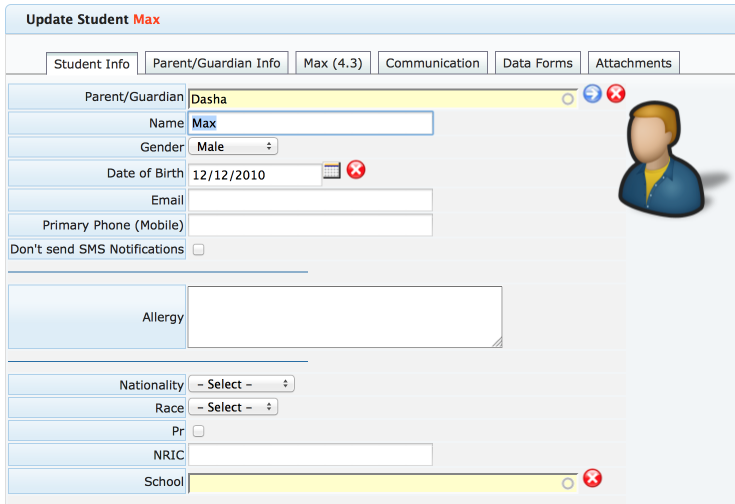This screenshot has height=504, width=735.
Task: Open the Data Forms tab
Action: (538, 63)
